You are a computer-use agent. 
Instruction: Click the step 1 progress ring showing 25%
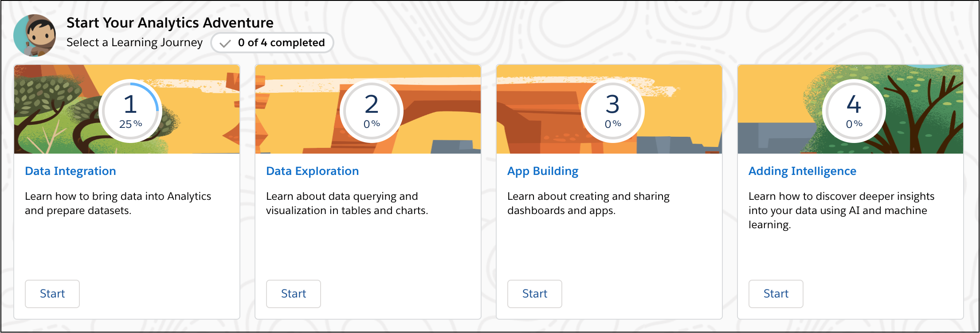click(x=130, y=111)
